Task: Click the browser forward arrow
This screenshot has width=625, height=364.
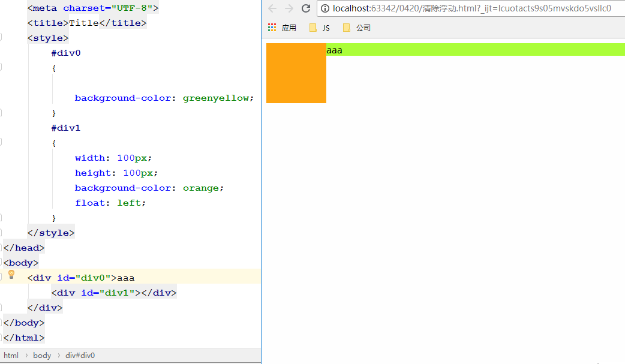Action: (x=289, y=8)
